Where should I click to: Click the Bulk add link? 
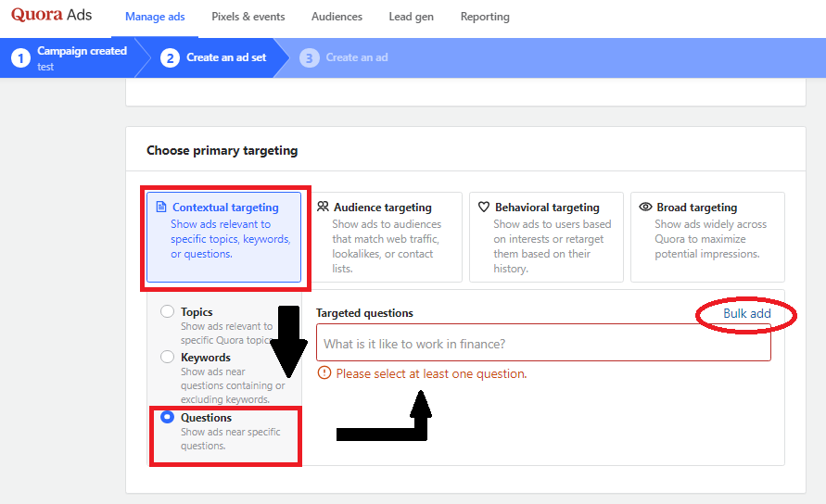pyautogui.click(x=746, y=314)
